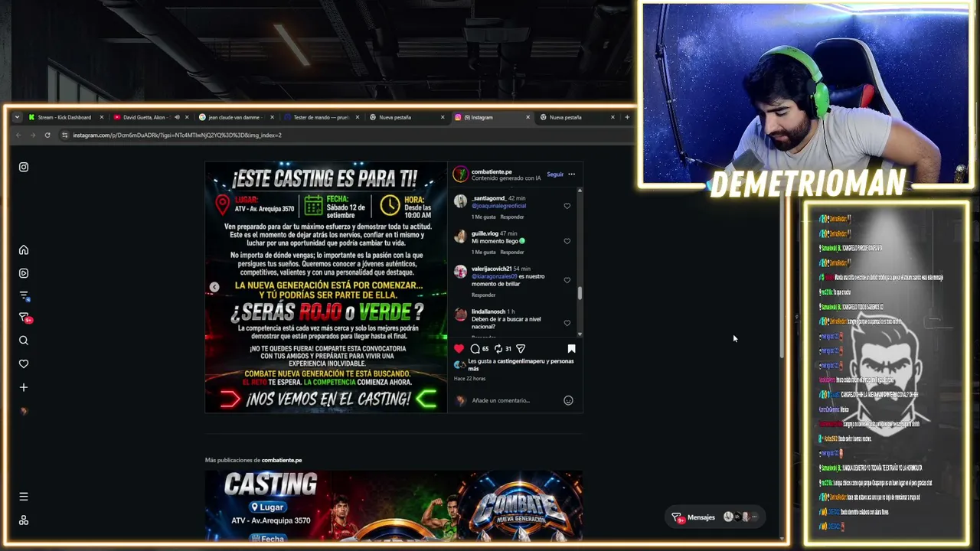
Task: Mute audio on David Guetta tab
Action: coord(177,117)
